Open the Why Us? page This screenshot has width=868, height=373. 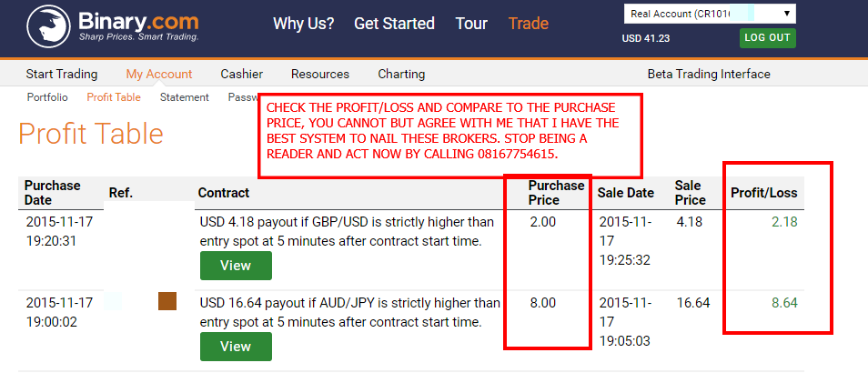[303, 24]
